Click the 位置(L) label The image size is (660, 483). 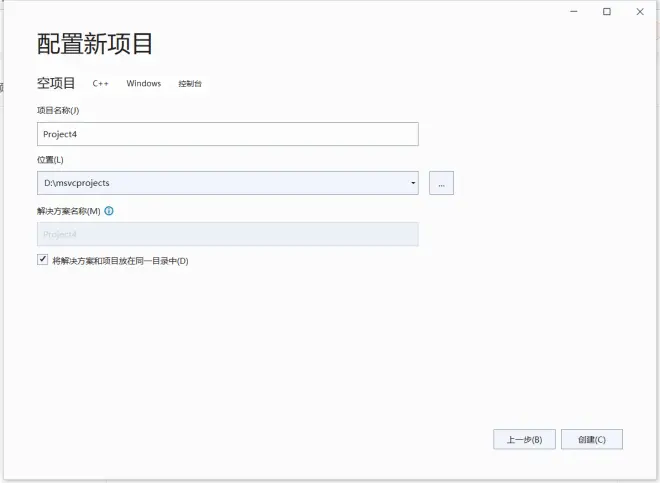click(x=50, y=160)
